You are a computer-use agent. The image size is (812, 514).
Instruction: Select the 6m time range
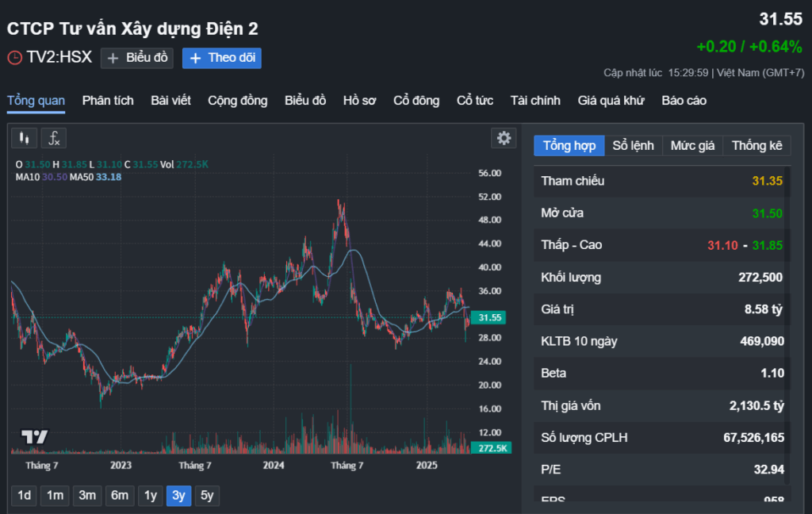(120, 496)
